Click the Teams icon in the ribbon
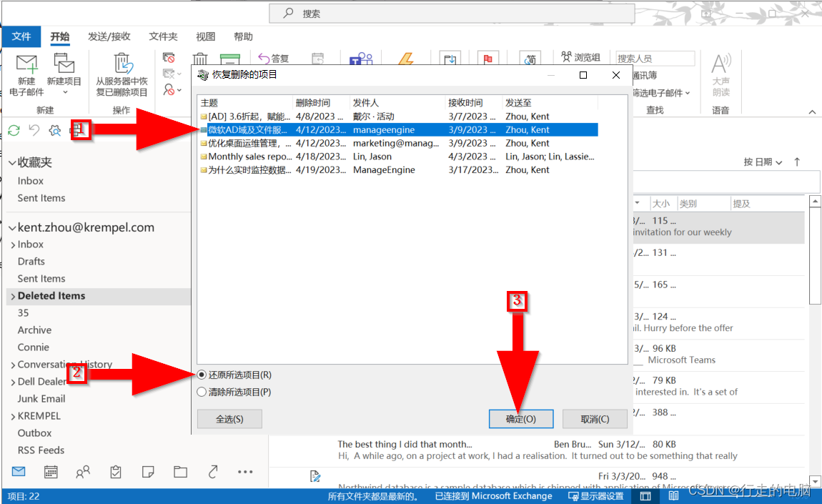Viewport: 822px width, 504px height. 361,58
